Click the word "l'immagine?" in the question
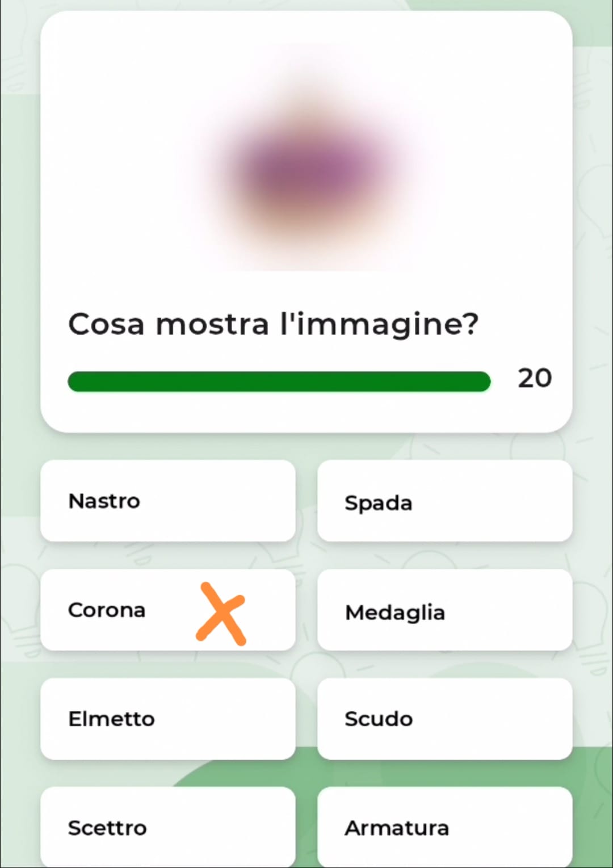Viewport: 613px width, 868px height. coord(380,324)
